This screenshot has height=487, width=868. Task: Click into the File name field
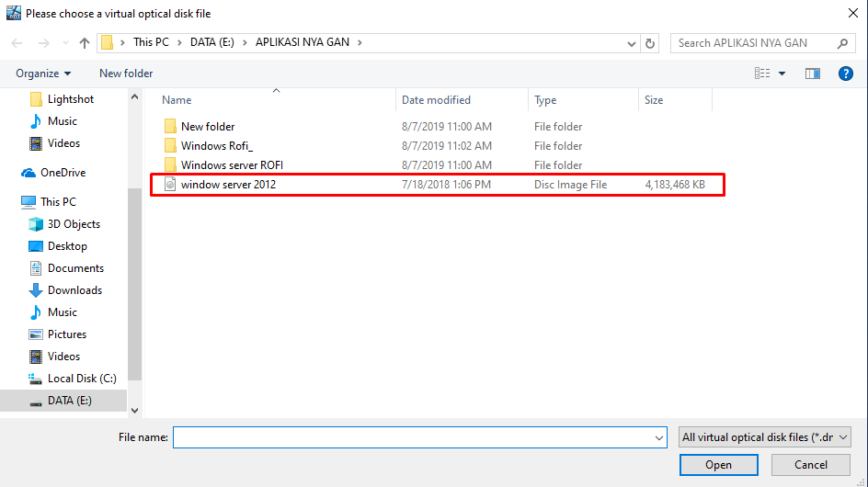(x=413, y=437)
